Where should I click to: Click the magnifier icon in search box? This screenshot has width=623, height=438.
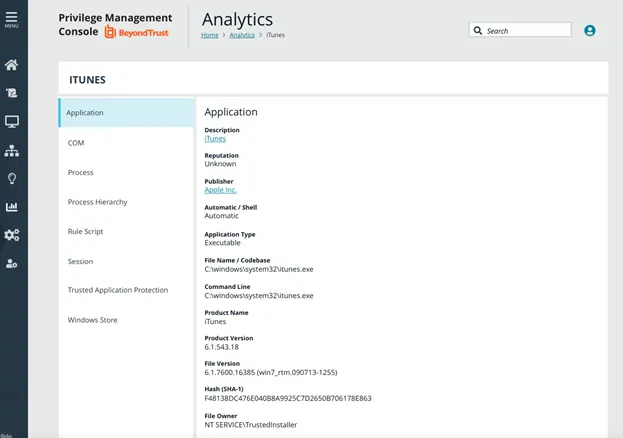click(x=478, y=31)
